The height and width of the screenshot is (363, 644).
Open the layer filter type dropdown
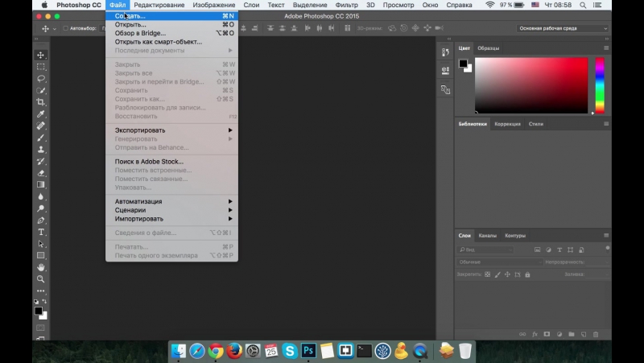[485, 250]
